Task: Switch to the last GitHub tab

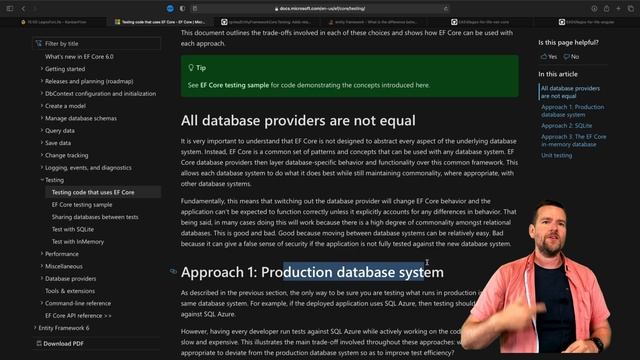Action: (586, 22)
